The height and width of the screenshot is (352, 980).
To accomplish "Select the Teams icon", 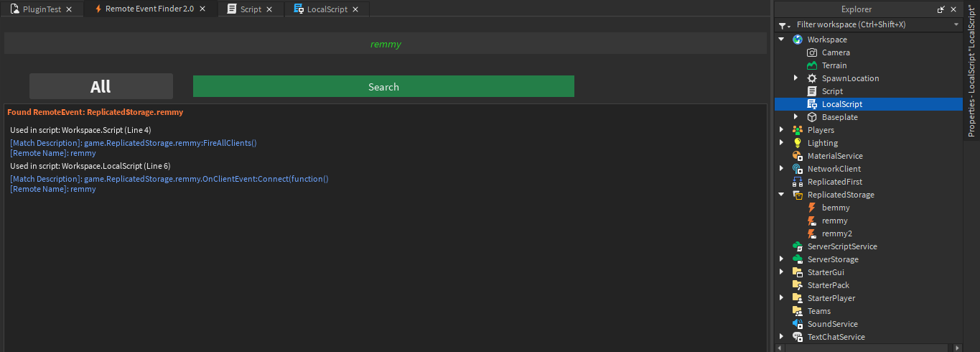I will click(x=797, y=311).
